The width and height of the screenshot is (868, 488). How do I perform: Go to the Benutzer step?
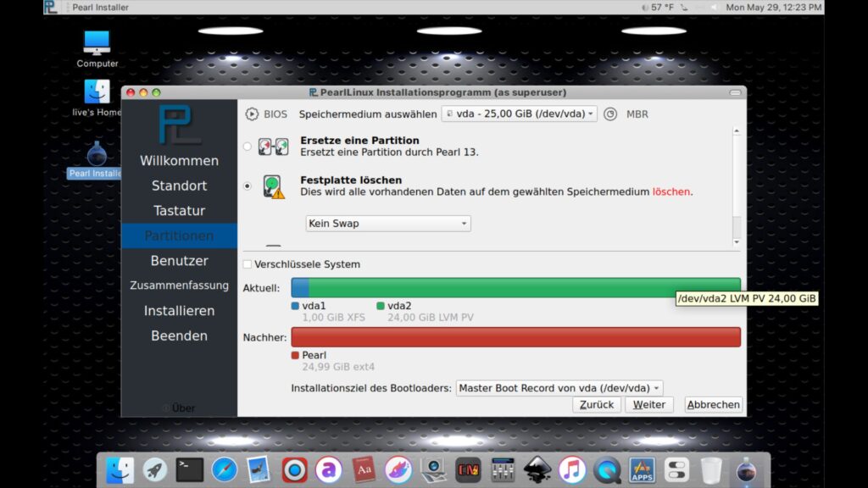(x=179, y=261)
